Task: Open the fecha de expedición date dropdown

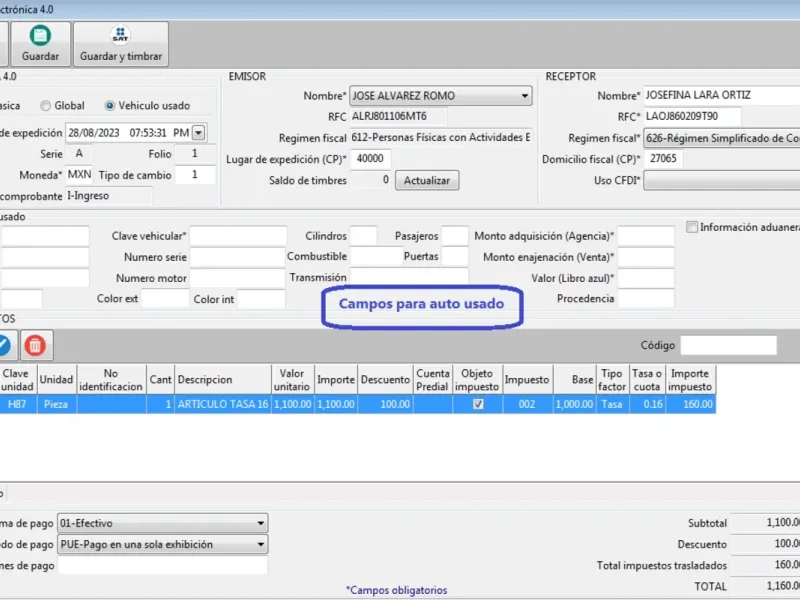Action: pyautogui.click(x=198, y=133)
